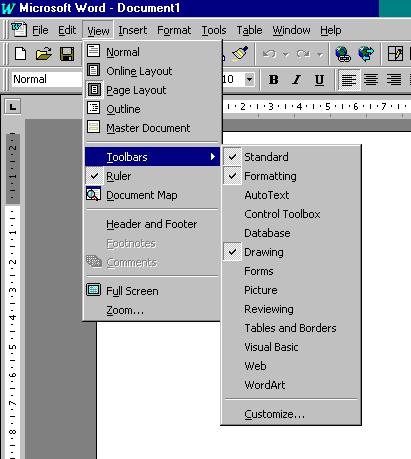Open the Edit menu
This screenshot has width=411, height=459.
pos(67,30)
